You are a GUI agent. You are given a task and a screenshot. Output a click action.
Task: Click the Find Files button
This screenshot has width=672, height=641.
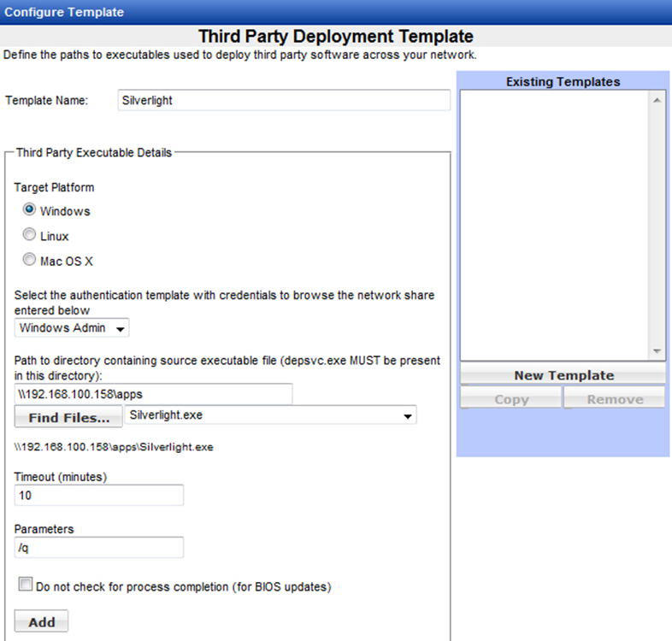coord(68,418)
